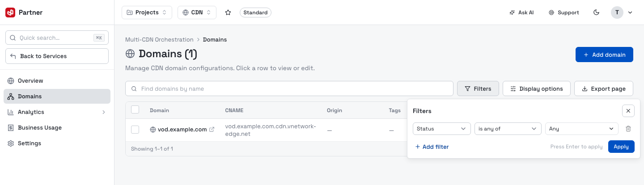Open the Status field dropdown
The height and width of the screenshot is (185, 644).
(x=442, y=129)
